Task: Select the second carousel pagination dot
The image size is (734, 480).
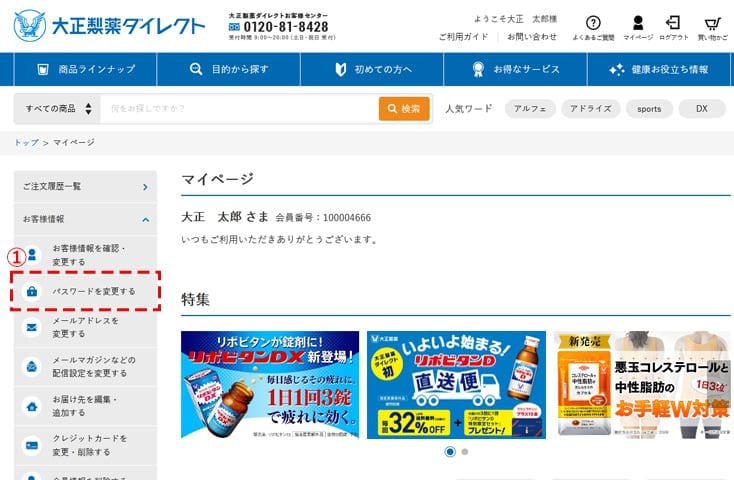Action: [x=464, y=452]
